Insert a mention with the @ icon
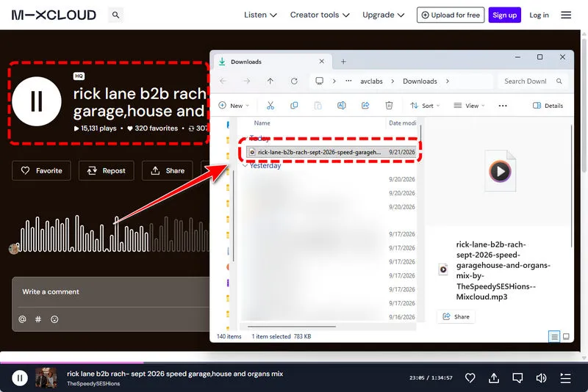The image size is (588, 392). [23, 319]
